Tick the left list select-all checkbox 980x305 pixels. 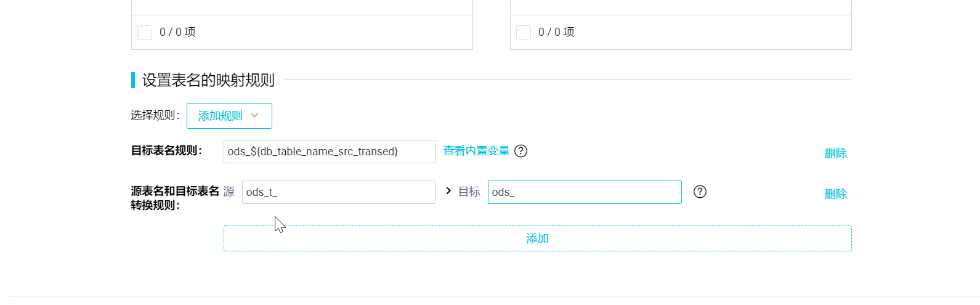(145, 33)
